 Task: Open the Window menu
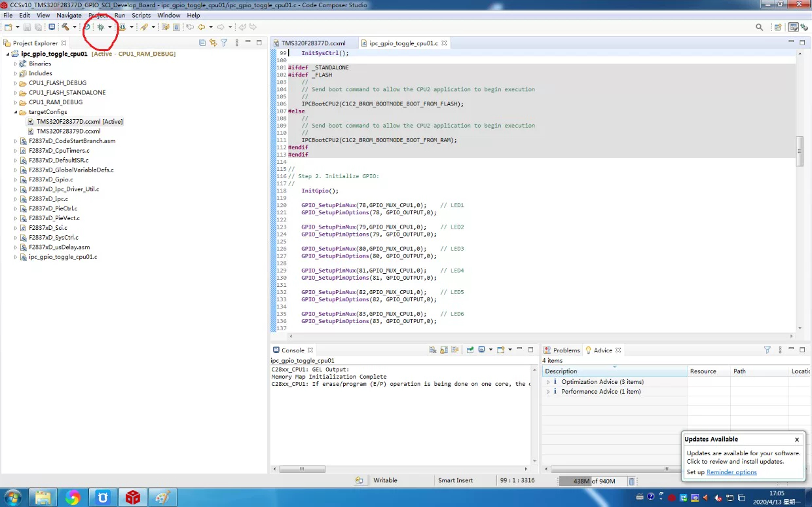[x=169, y=15]
